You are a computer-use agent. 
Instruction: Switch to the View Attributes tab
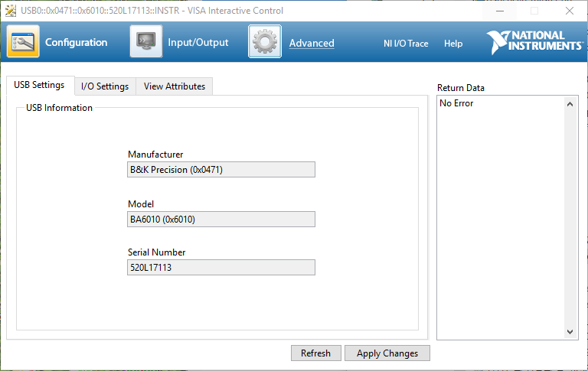pyautogui.click(x=175, y=86)
